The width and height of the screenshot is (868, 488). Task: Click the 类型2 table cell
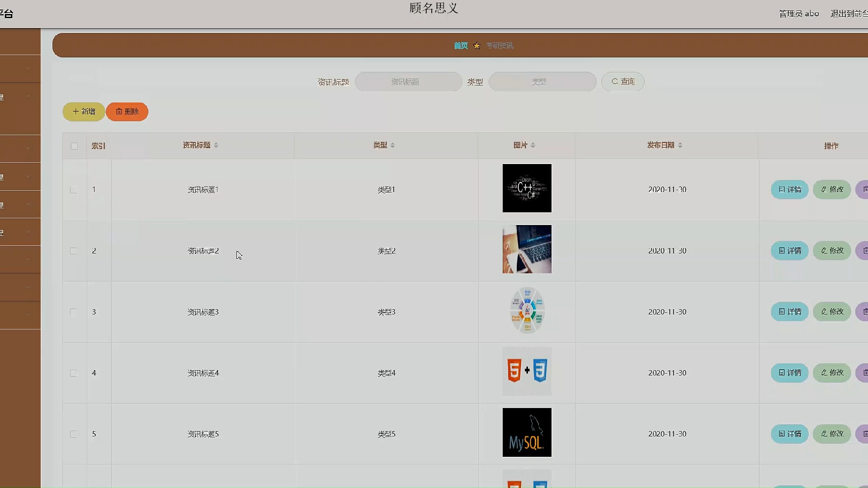(x=387, y=251)
